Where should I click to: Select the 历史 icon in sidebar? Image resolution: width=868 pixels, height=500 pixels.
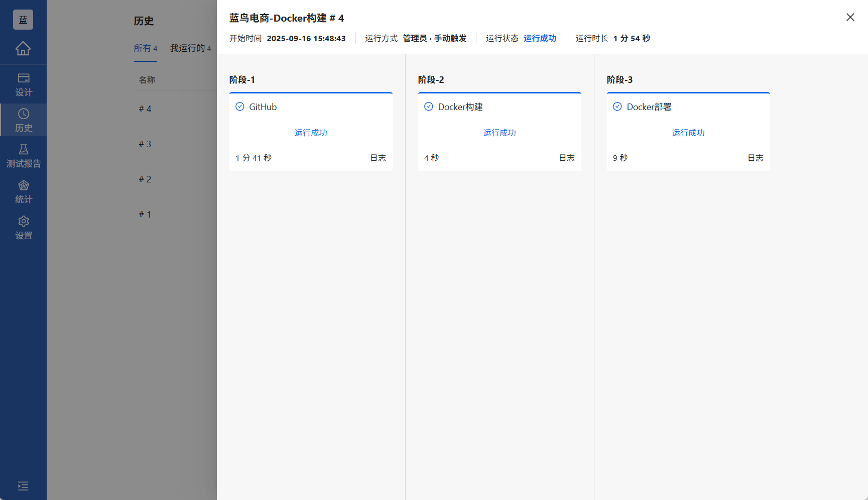click(x=23, y=119)
